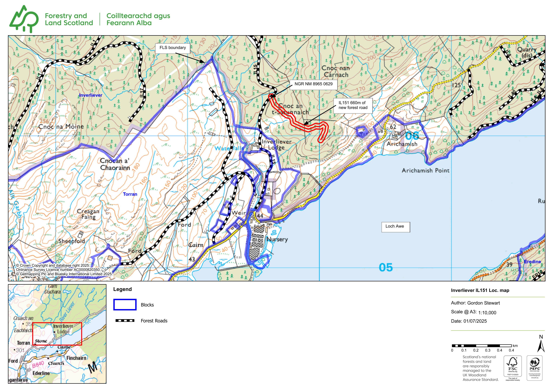
Task: Click the 'Cnoc na Mòine' hill label
Action: coord(61,127)
